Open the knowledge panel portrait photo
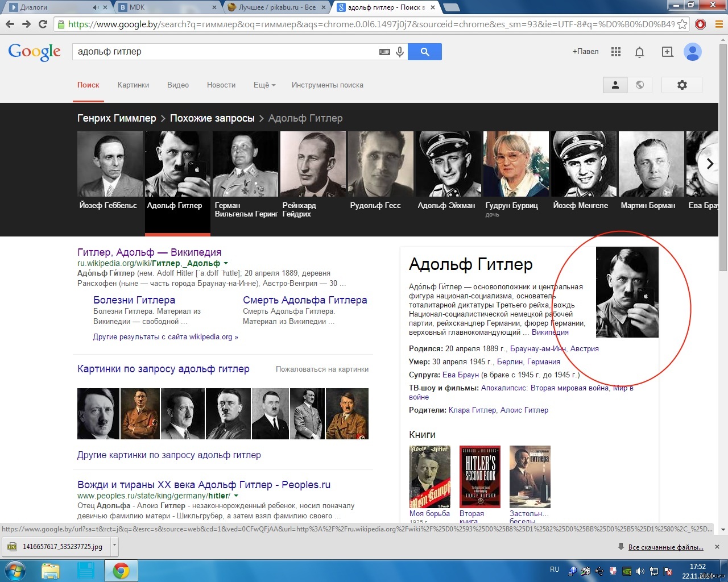 point(627,292)
